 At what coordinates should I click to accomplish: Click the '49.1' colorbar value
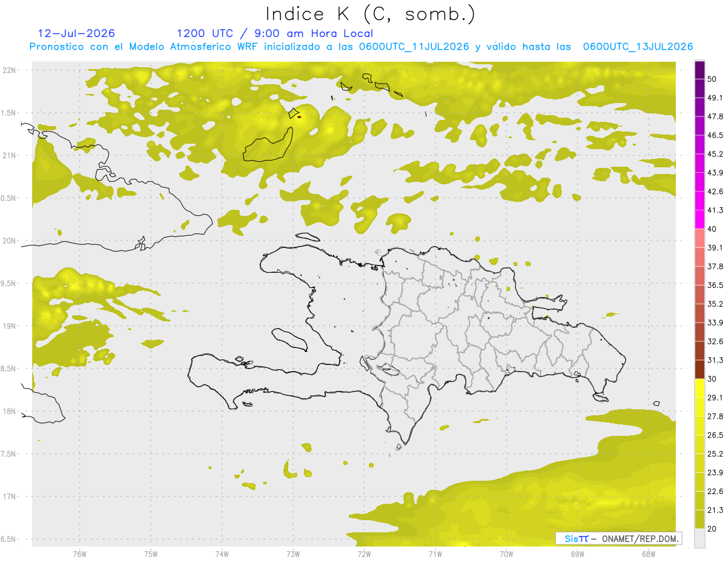tap(715, 98)
